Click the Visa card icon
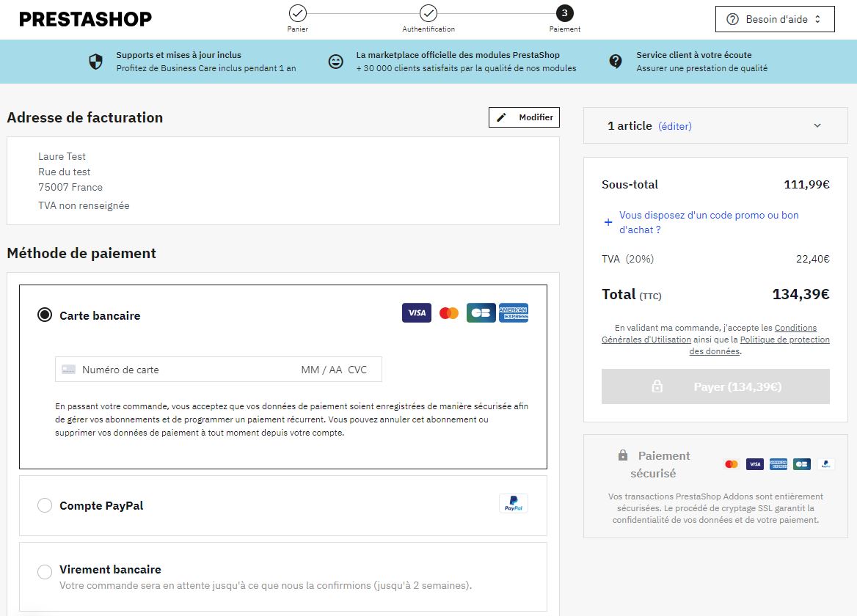 (x=416, y=312)
